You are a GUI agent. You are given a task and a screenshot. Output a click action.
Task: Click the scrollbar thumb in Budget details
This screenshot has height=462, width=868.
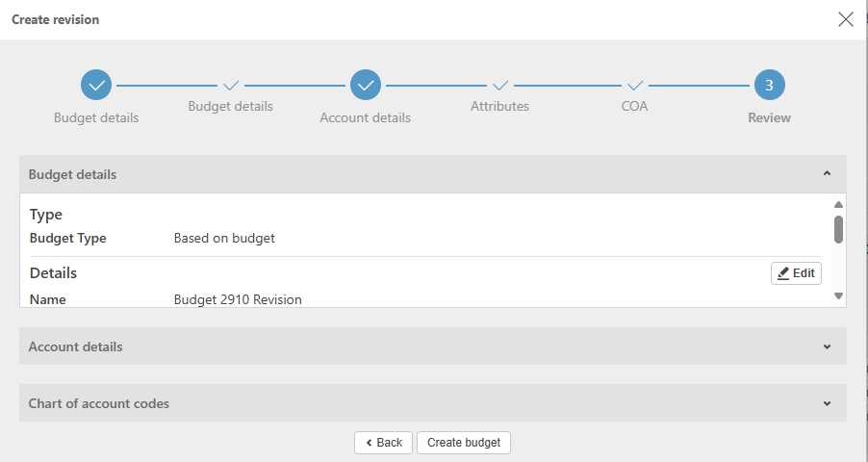tap(838, 229)
